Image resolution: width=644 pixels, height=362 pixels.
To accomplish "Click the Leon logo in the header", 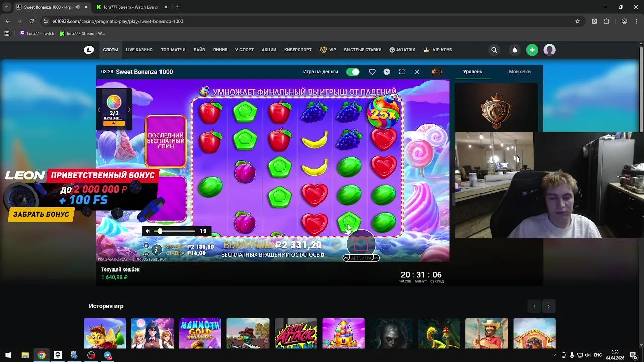I will [89, 50].
